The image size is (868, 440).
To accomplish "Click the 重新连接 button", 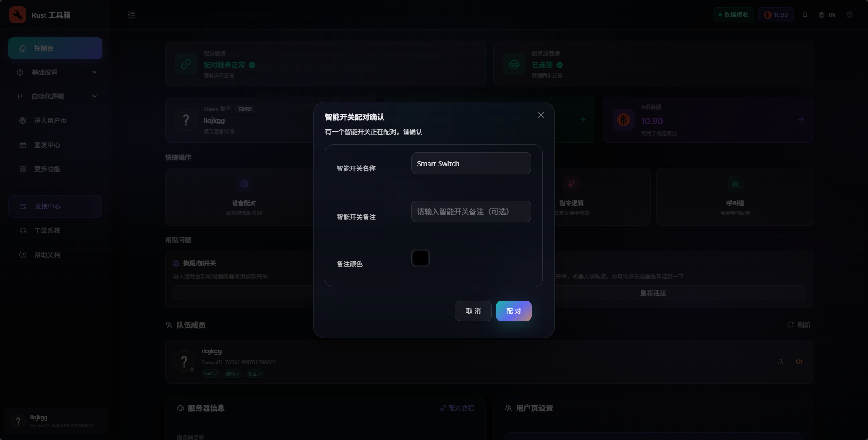I will tap(653, 293).
